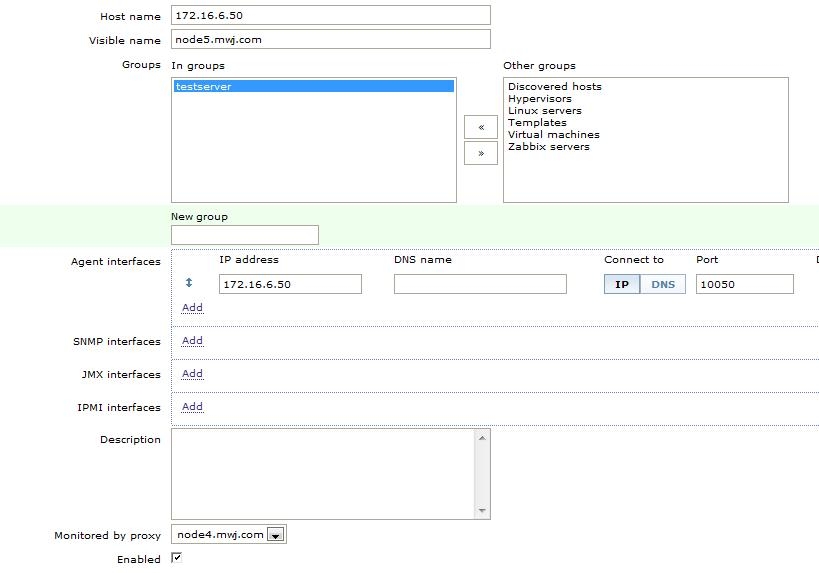Screen dimensions: 819x573
Task: Select Virtual machines in Other groups
Action: coord(554,134)
